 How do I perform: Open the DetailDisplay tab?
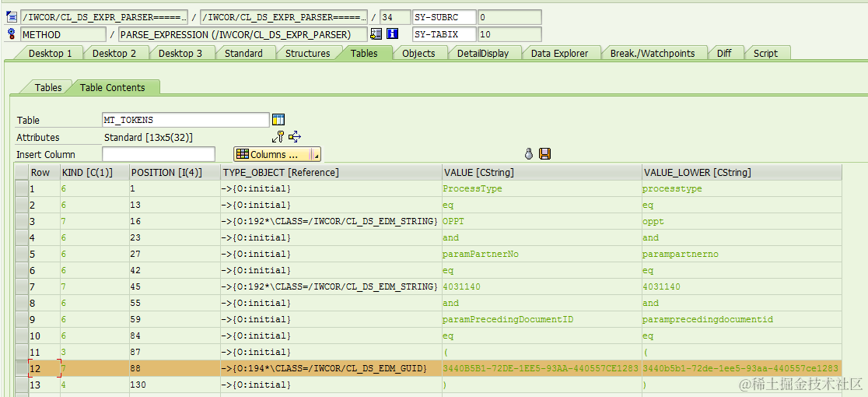coord(483,53)
